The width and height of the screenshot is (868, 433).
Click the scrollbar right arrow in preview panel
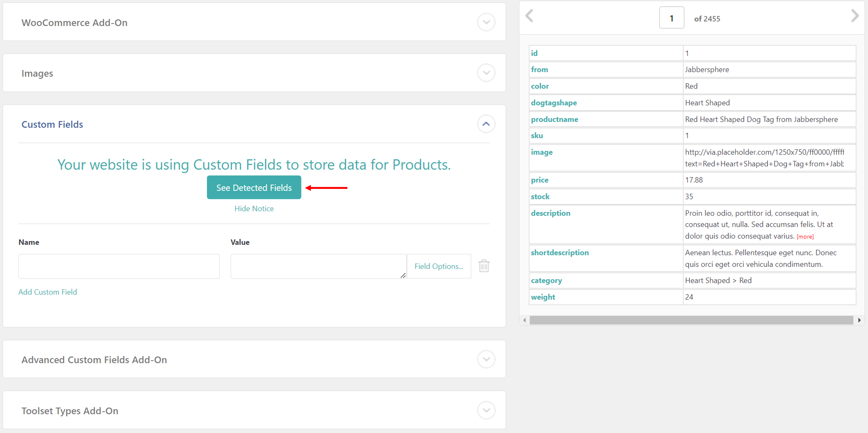click(859, 320)
